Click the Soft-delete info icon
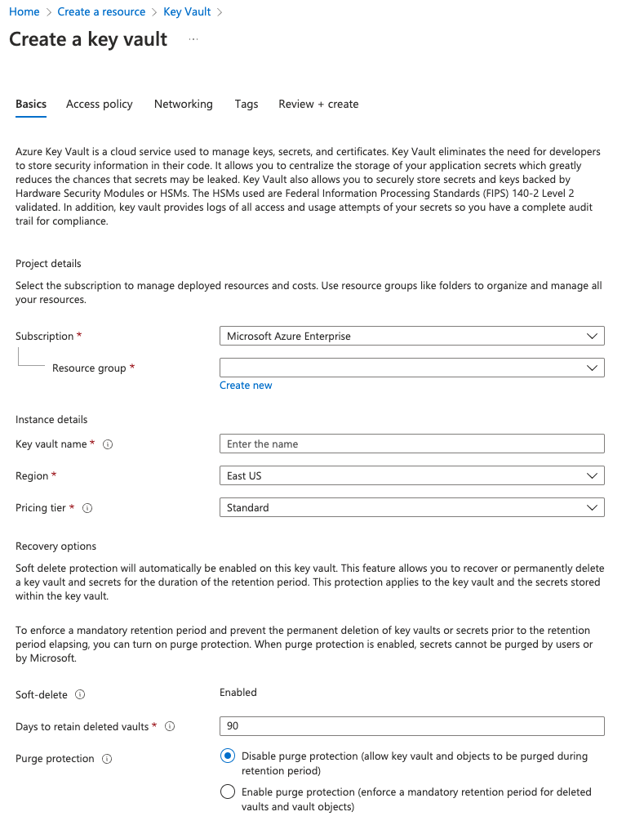The image size is (644, 834). [80, 694]
